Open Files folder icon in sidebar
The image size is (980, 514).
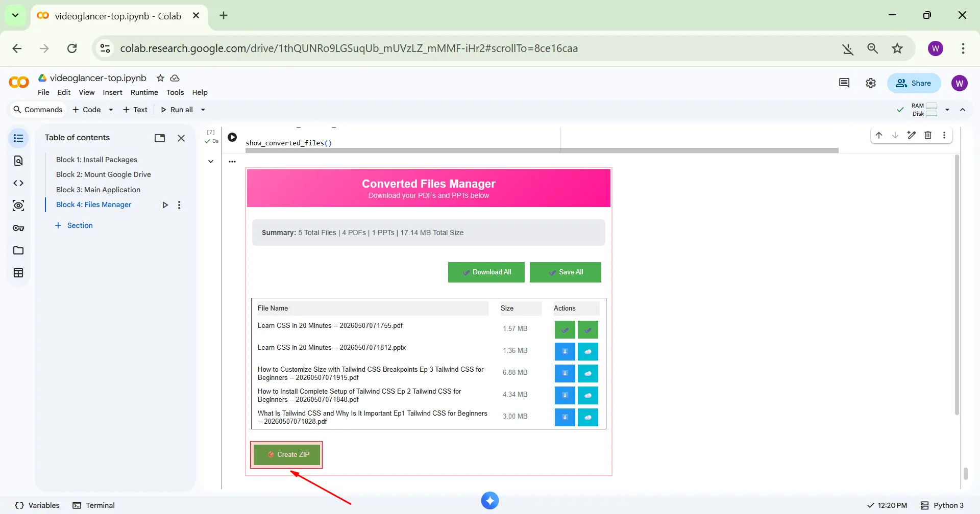[x=18, y=250]
